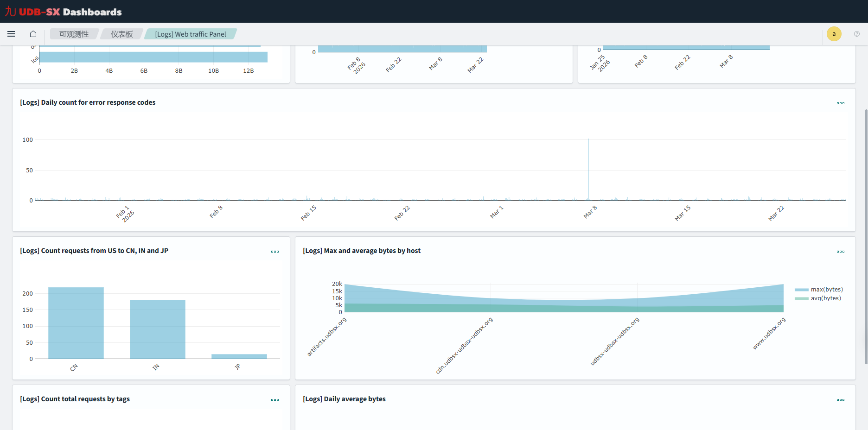Click the UDB-SX Dashboards logo
The width and height of the screenshot is (868, 430).
[64, 12]
